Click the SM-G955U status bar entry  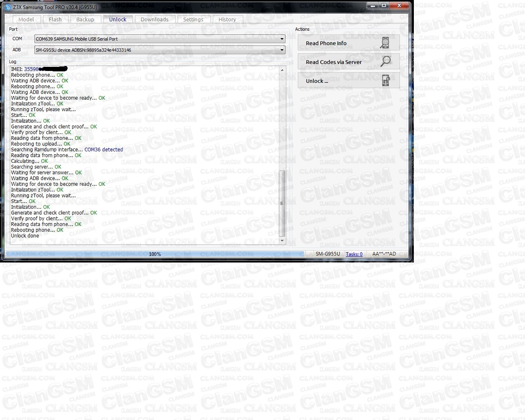[328, 254]
